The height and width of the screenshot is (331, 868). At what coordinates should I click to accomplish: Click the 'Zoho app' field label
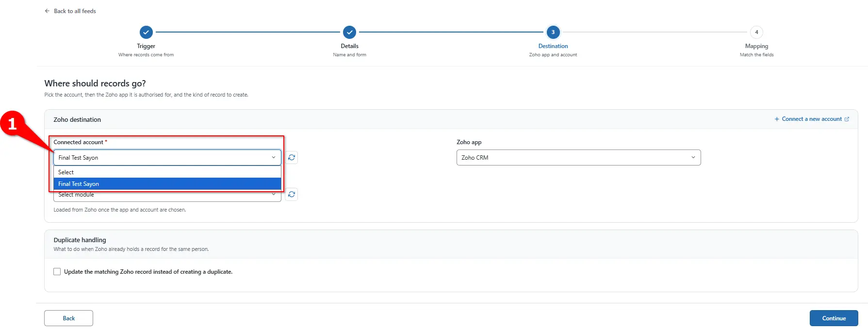469,142
